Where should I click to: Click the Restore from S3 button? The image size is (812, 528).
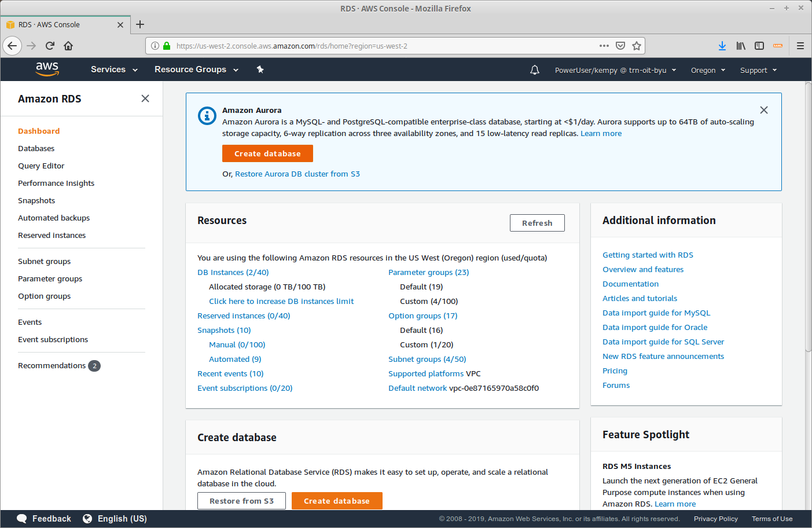[x=241, y=501]
